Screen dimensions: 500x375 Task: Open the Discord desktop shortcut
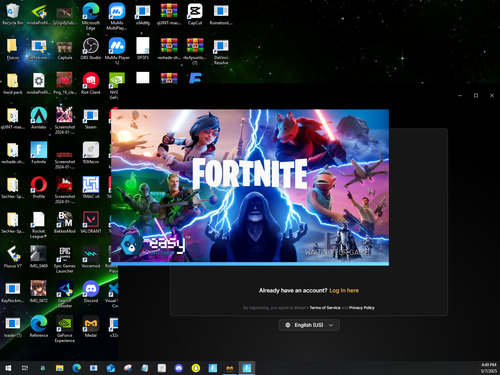click(91, 292)
